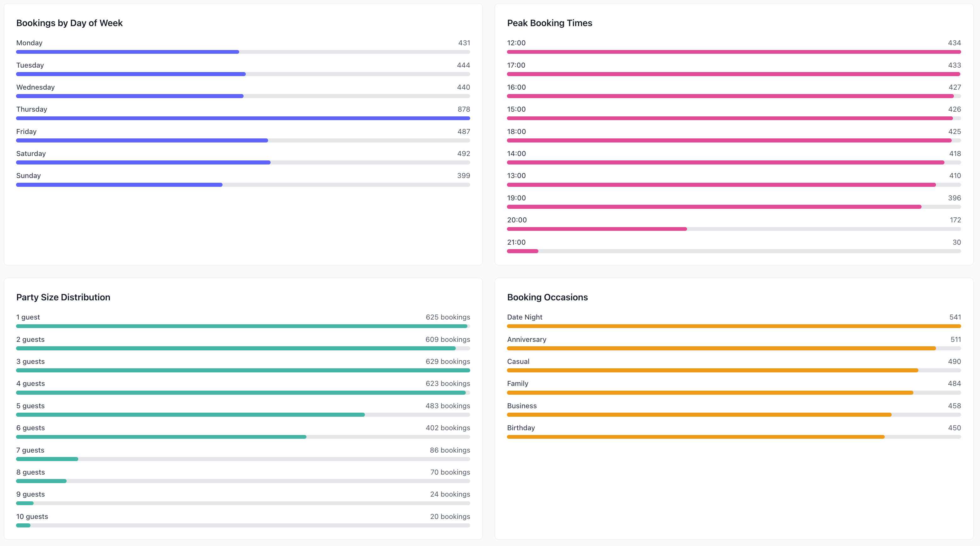Select the 7 guests row label

[x=30, y=450]
